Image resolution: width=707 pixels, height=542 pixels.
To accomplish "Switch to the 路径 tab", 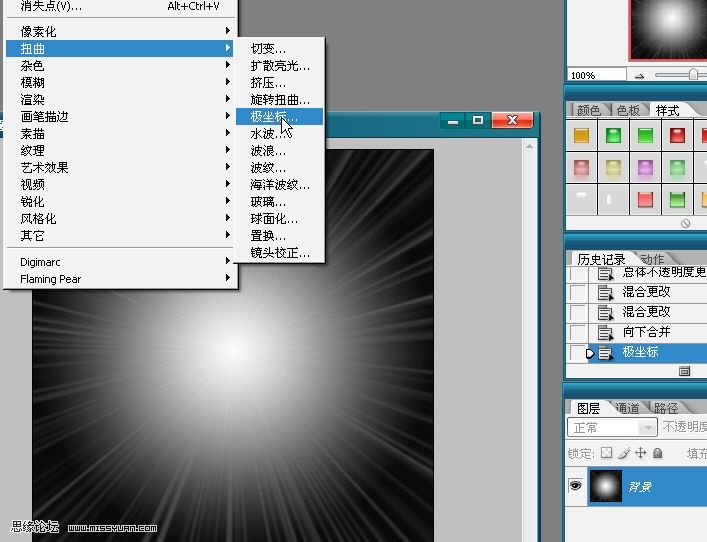I will (666, 409).
